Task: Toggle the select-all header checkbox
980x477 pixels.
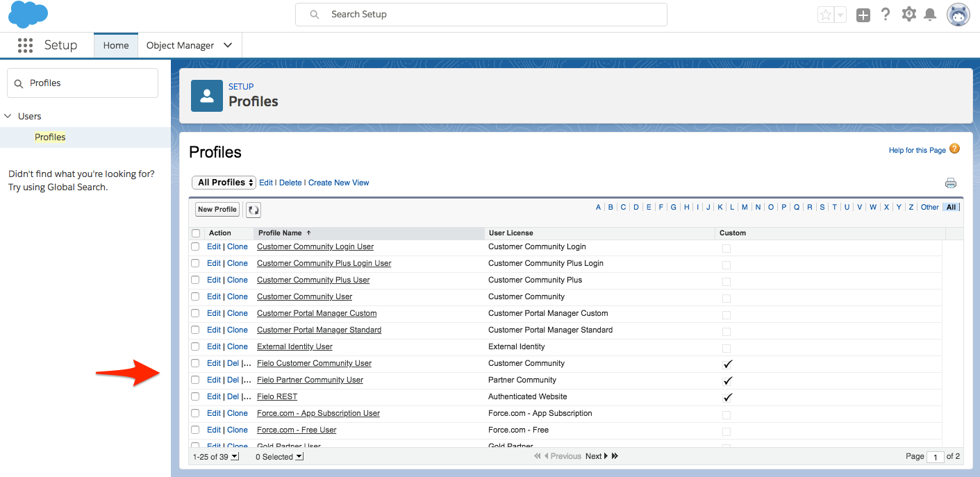Action: 196,233
